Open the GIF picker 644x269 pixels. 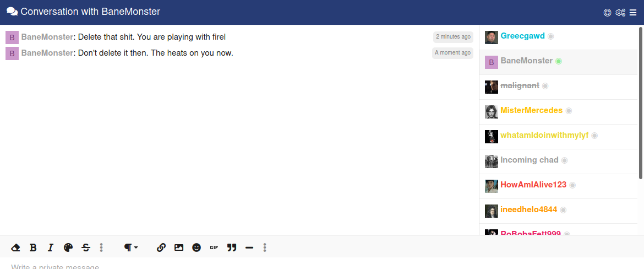214,248
